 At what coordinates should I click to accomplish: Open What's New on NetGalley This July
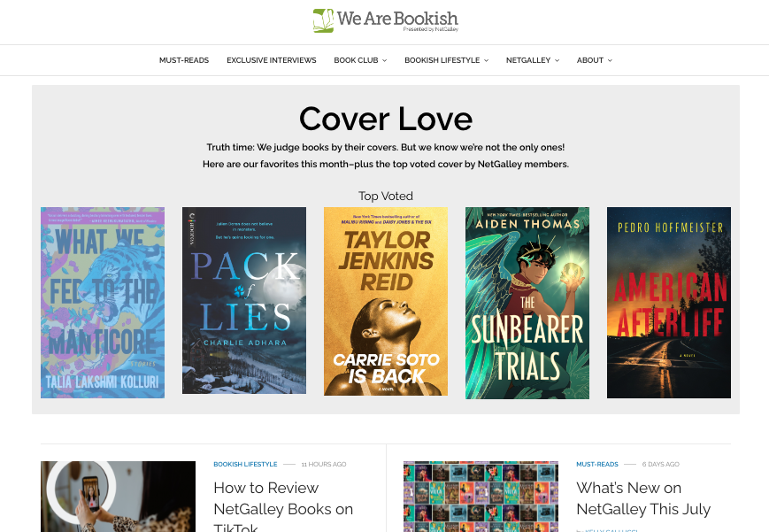(643, 498)
